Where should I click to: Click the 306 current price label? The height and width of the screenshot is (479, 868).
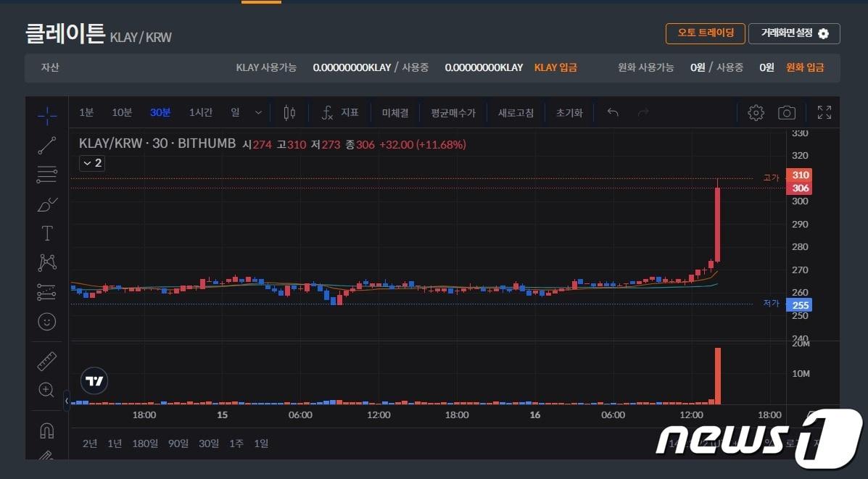point(799,188)
